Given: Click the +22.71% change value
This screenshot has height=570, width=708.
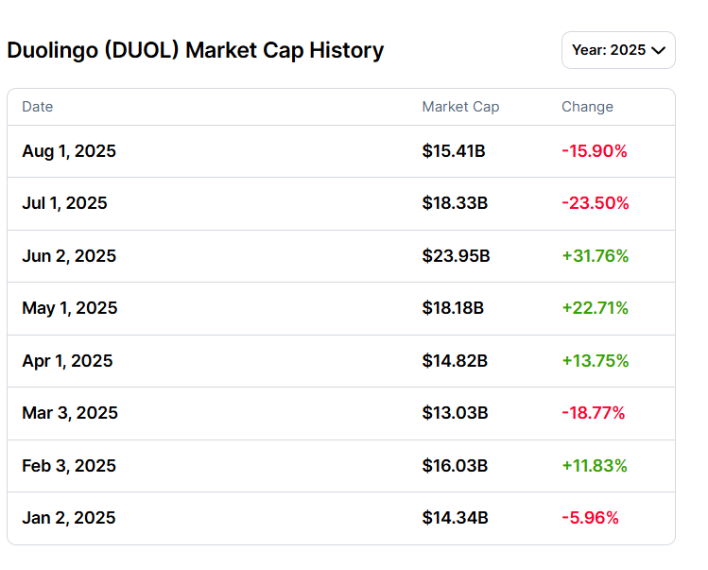Looking at the screenshot, I should pos(595,309).
